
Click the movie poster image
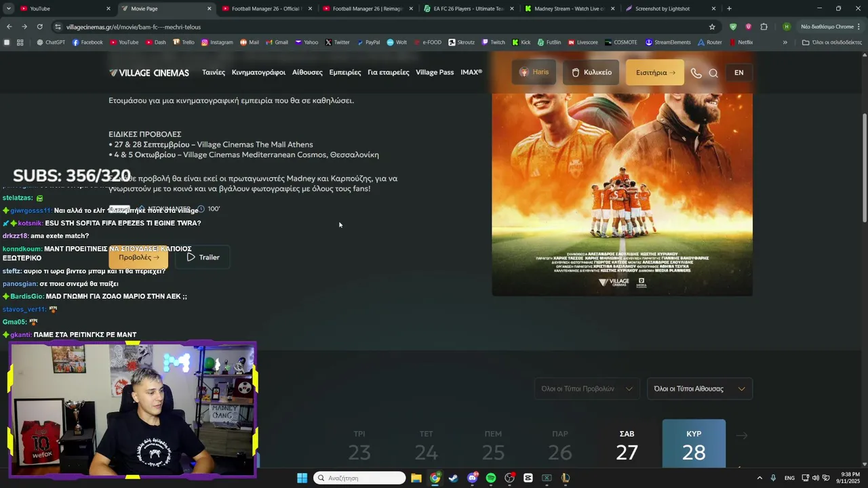pos(622,193)
